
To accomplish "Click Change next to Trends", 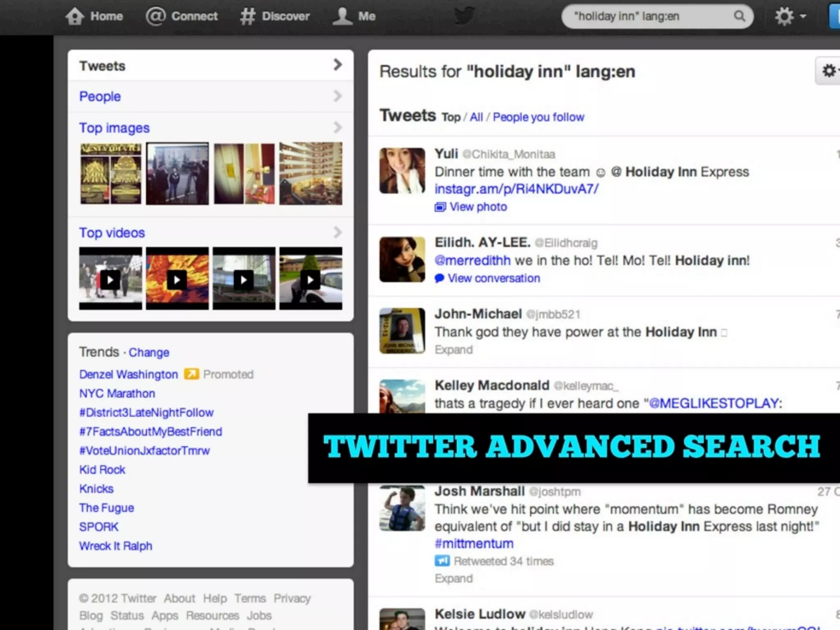I will pos(149,352).
